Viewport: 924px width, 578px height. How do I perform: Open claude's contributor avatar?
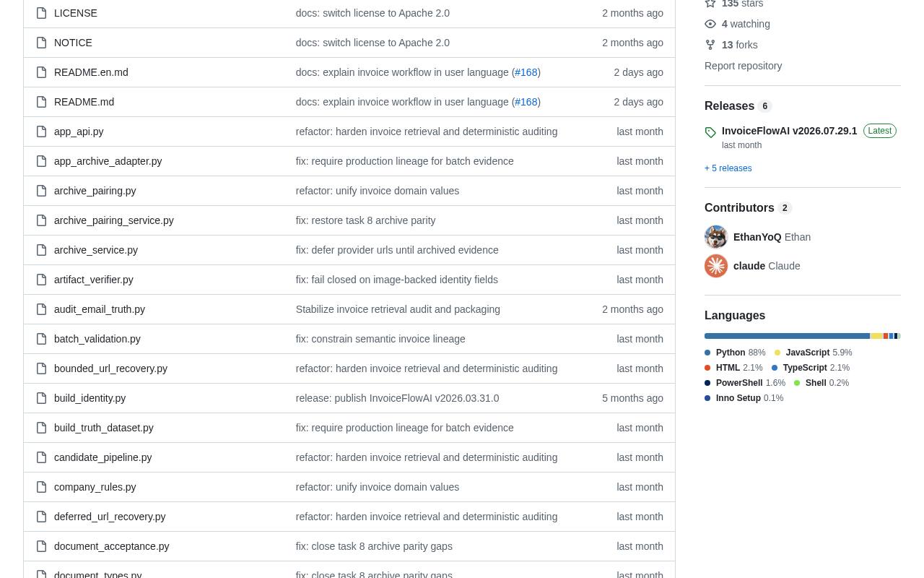[x=716, y=266]
